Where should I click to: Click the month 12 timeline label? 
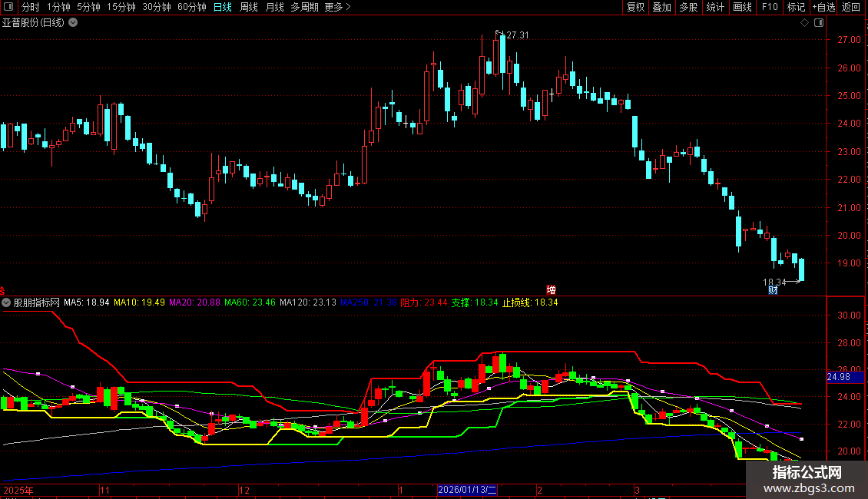244,490
